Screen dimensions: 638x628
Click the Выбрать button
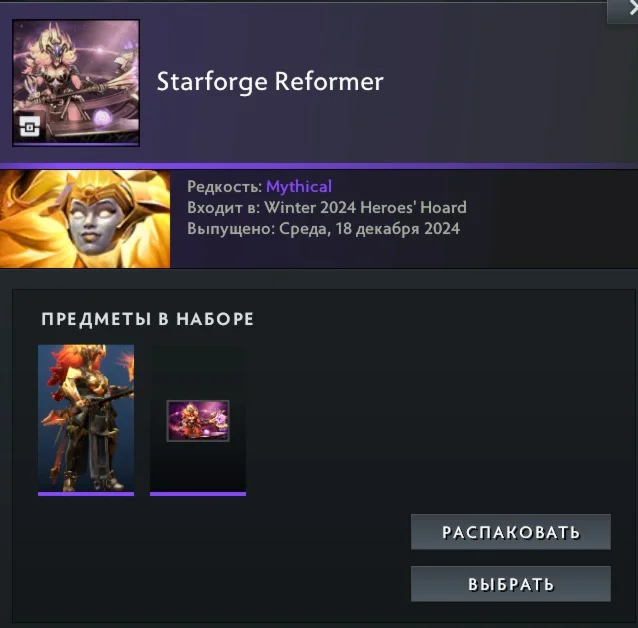tap(511, 584)
